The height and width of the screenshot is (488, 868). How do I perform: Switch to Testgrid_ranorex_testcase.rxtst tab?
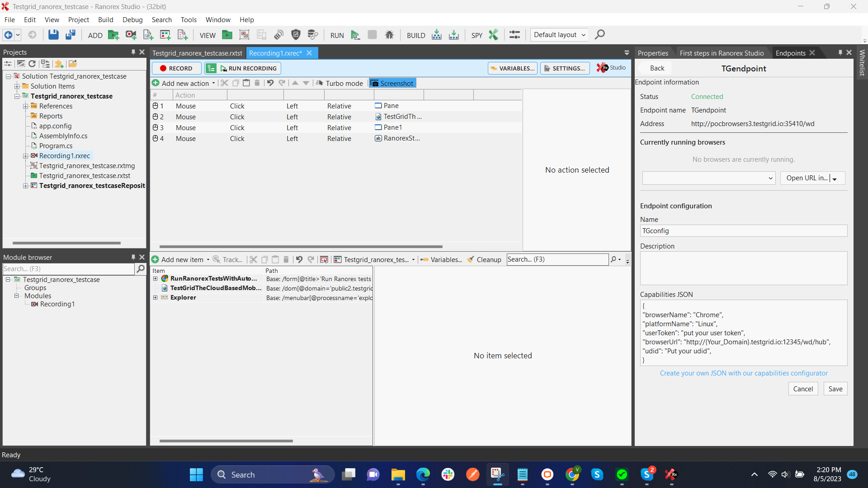coord(197,53)
